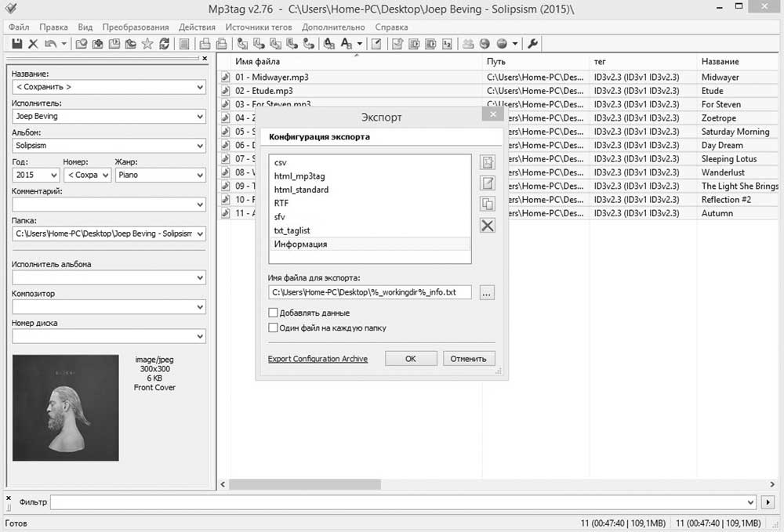The image size is (784, 532).
Task: Expand the Название field dropdown
Action: coord(200,87)
